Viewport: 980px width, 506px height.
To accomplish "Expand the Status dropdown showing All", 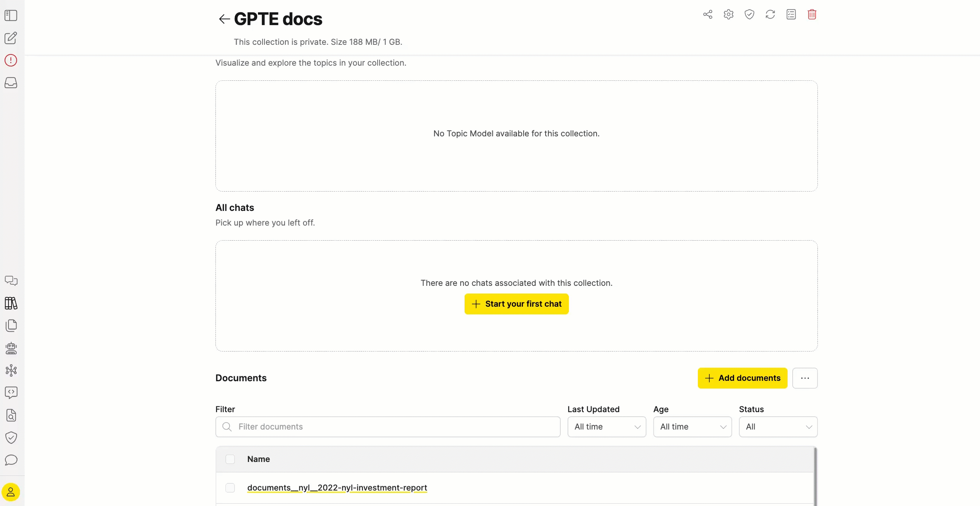I will click(778, 427).
